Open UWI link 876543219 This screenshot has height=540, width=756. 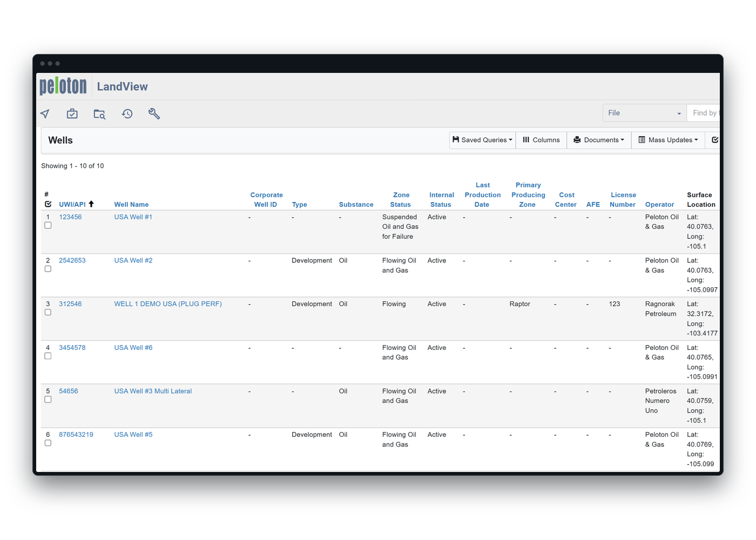[x=76, y=435]
